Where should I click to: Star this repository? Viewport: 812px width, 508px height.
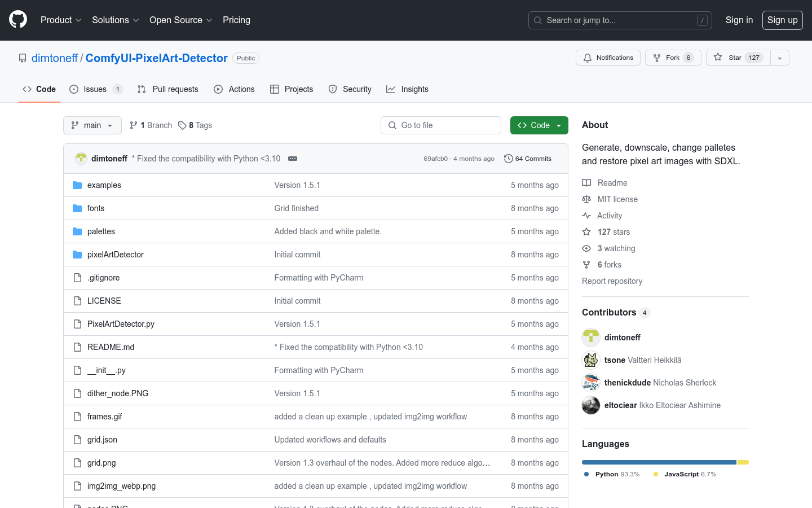(x=738, y=58)
